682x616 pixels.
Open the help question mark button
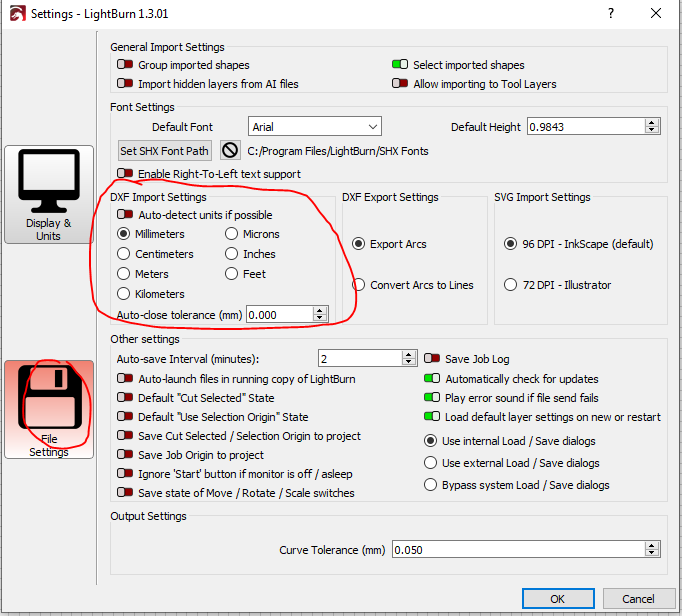[611, 13]
